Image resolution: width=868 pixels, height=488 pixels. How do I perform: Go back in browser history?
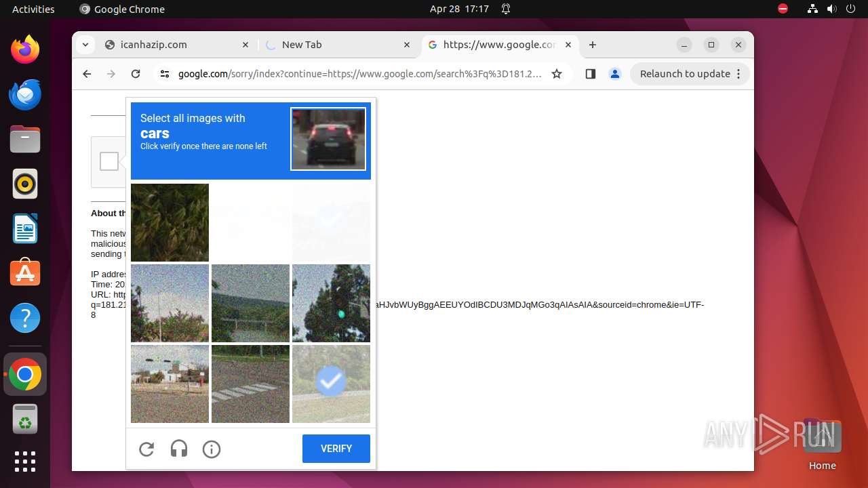[x=87, y=74]
